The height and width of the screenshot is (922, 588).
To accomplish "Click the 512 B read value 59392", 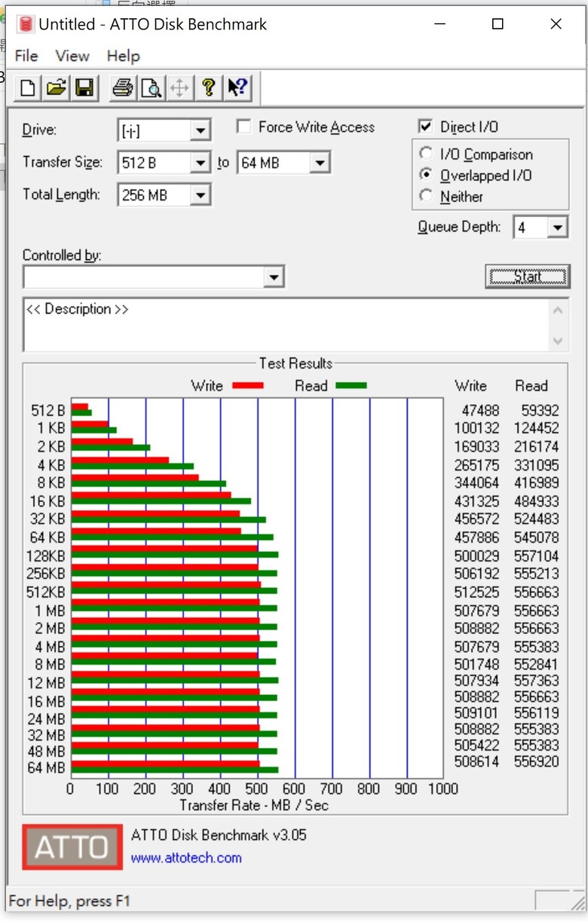I will (x=540, y=410).
